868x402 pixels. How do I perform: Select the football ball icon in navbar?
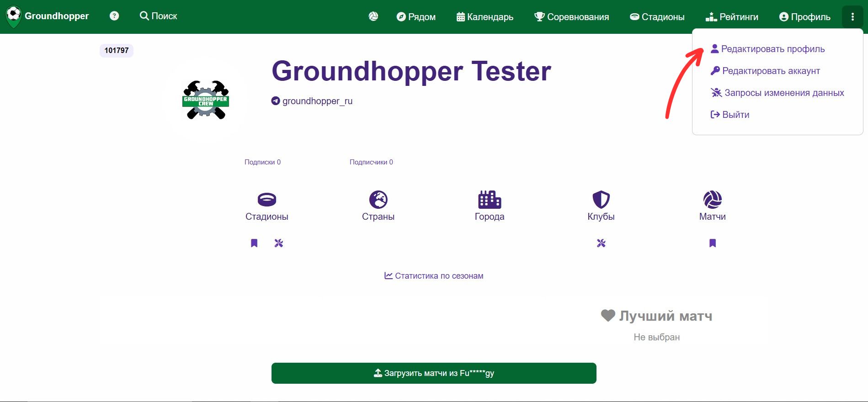point(373,16)
